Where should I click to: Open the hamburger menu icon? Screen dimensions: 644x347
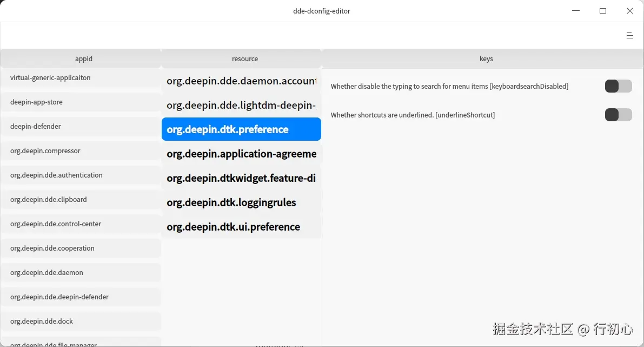coord(629,35)
